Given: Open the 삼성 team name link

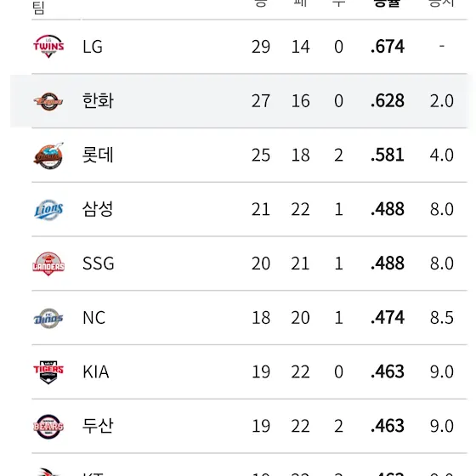Looking at the screenshot, I should [x=98, y=209].
